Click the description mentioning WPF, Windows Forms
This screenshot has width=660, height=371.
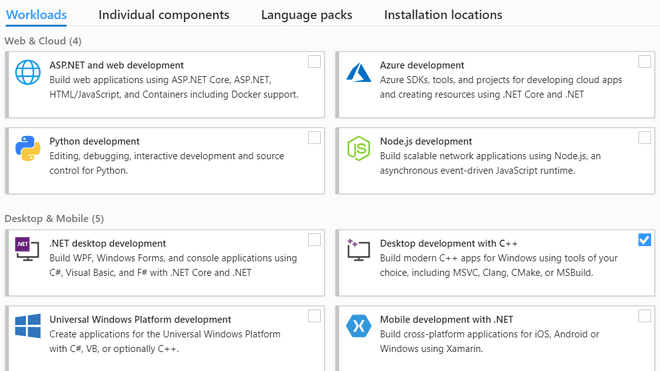[x=173, y=265]
